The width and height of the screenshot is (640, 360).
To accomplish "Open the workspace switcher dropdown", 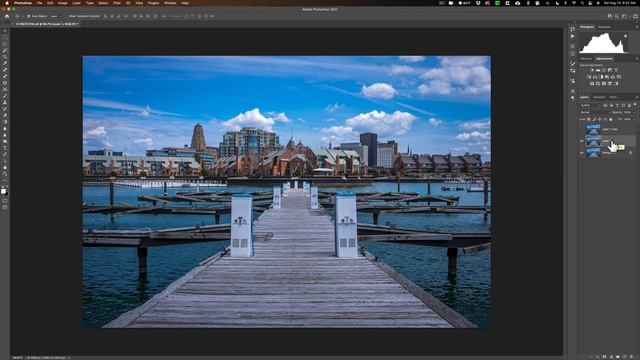I will [x=624, y=16].
